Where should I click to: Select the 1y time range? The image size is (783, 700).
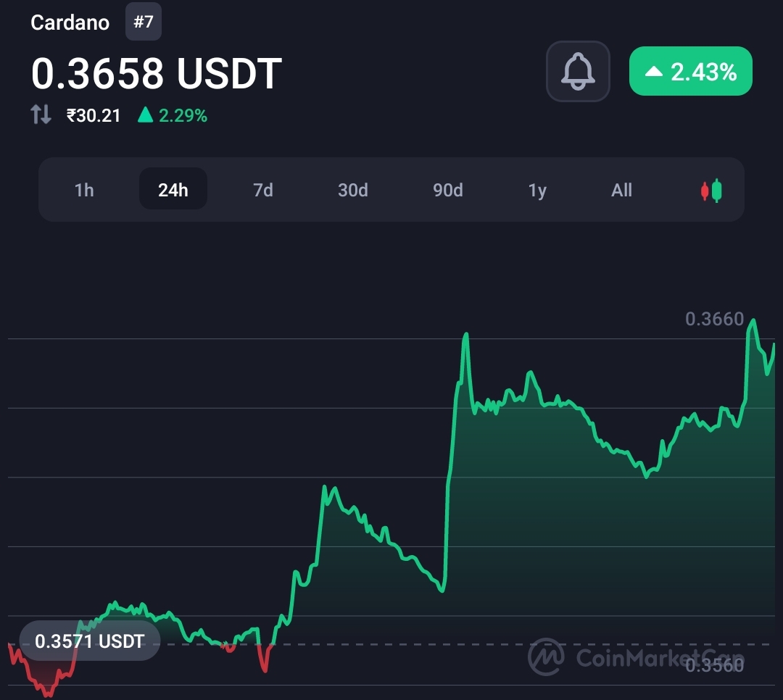pos(537,191)
